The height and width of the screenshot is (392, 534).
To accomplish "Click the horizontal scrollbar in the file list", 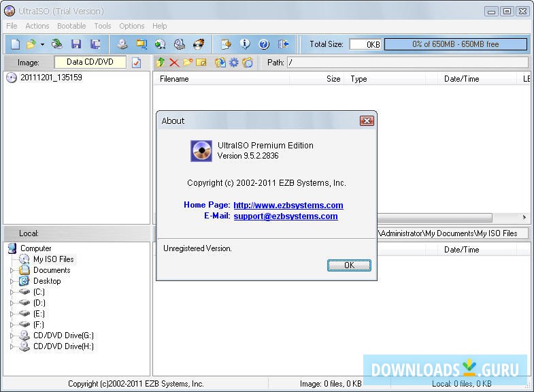I will (x=435, y=217).
